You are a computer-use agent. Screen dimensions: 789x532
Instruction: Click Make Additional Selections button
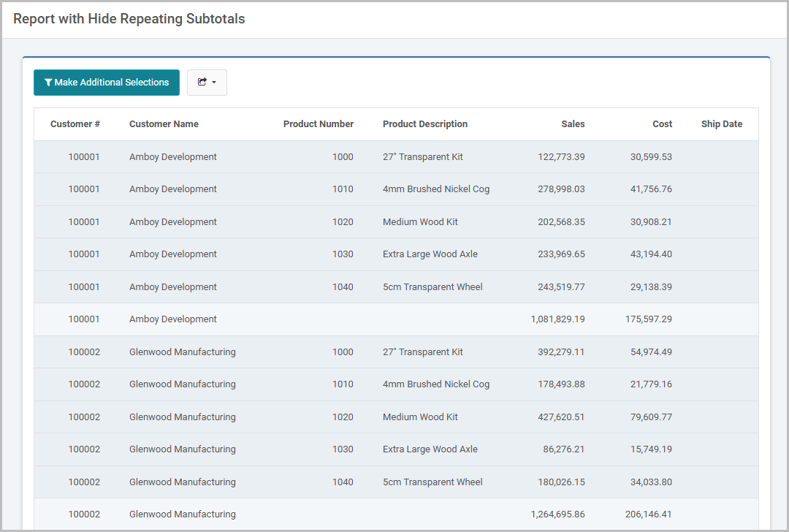107,83
